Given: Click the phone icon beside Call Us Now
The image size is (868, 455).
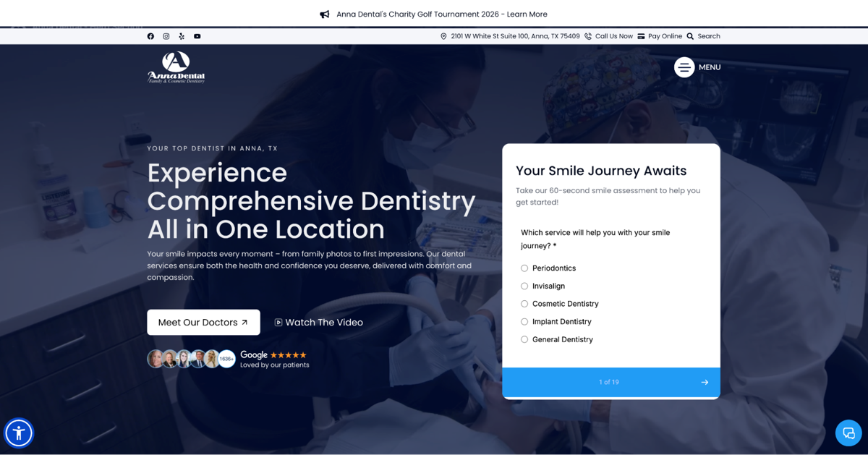Looking at the screenshot, I should [x=588, y=36].
